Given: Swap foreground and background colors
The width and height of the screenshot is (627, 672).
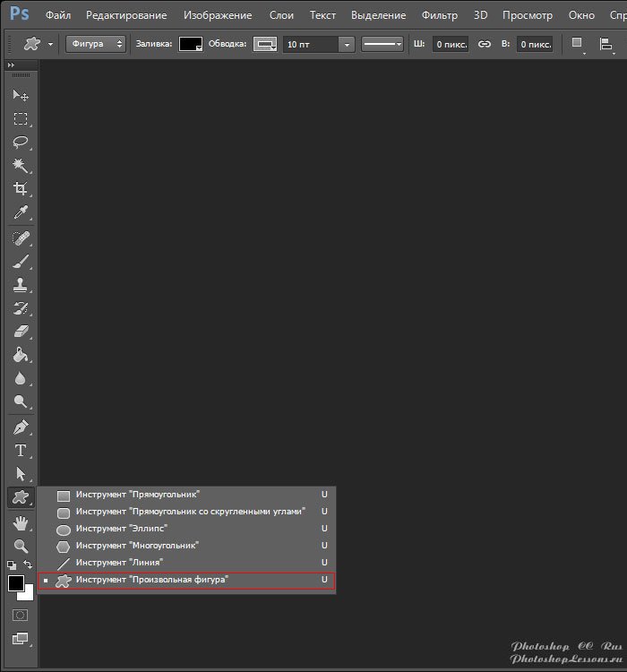Looking at the screenshot, I should [30, 565].
